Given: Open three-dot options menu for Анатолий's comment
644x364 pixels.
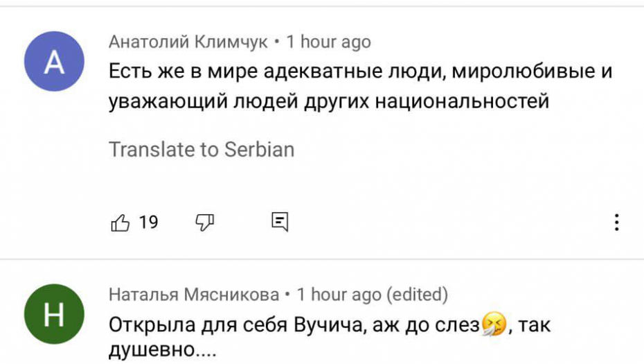Looking at the screenshot, I should [x=616, y=223].
